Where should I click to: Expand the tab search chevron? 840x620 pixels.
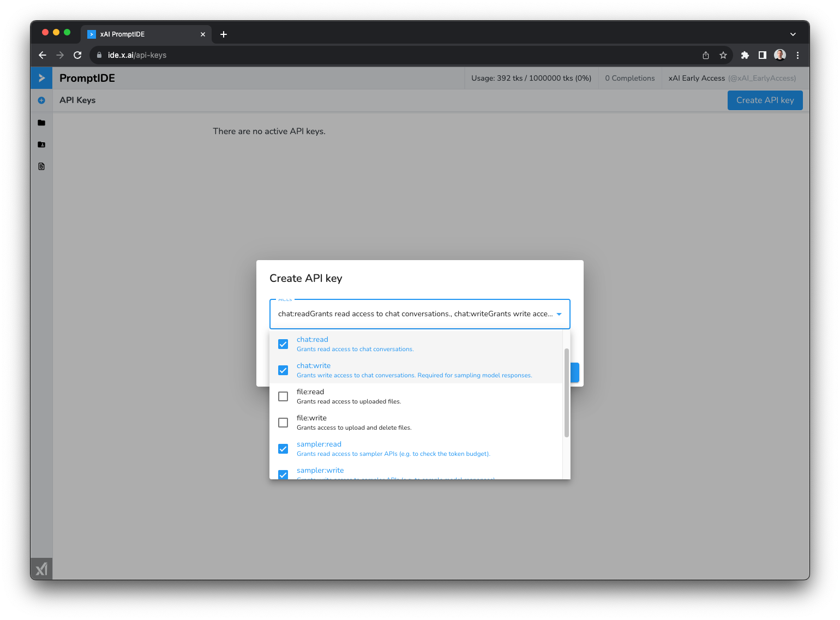(793, 34)
